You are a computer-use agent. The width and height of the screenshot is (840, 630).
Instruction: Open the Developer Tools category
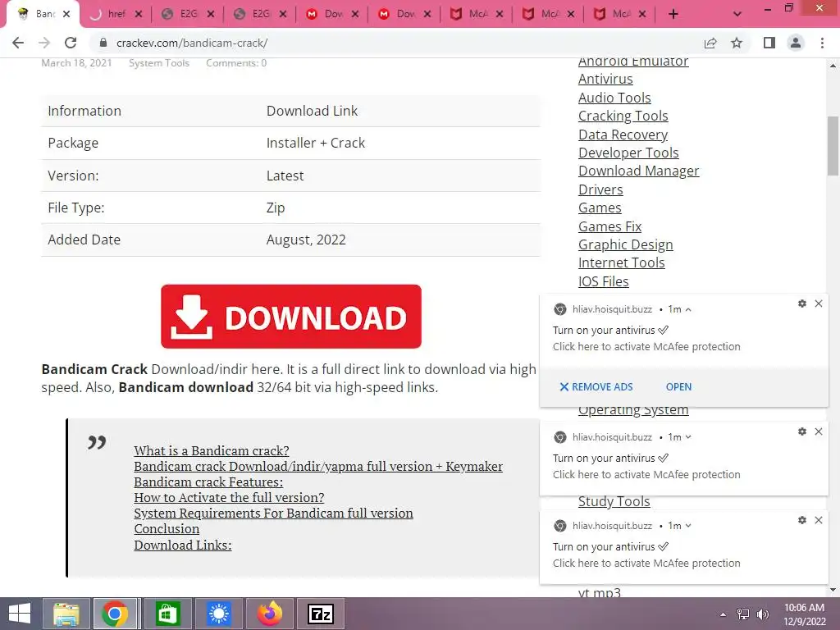click(x=628, y=153)
